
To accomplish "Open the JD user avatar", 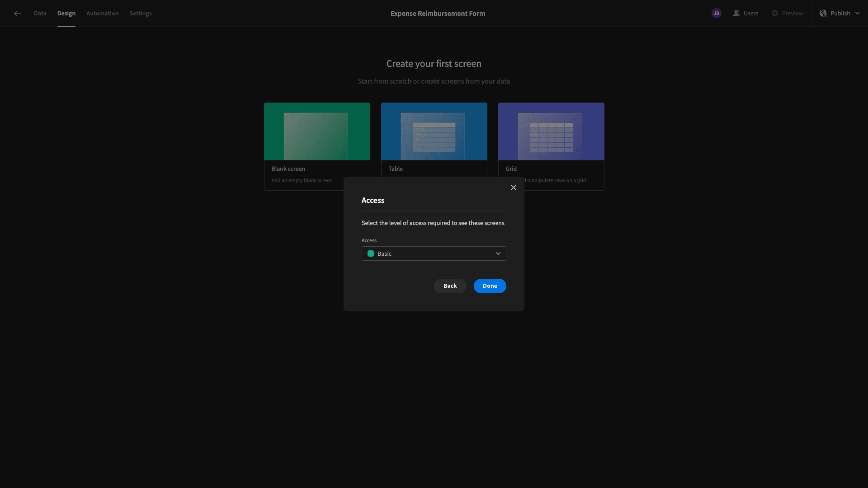I will click(716, 14).
